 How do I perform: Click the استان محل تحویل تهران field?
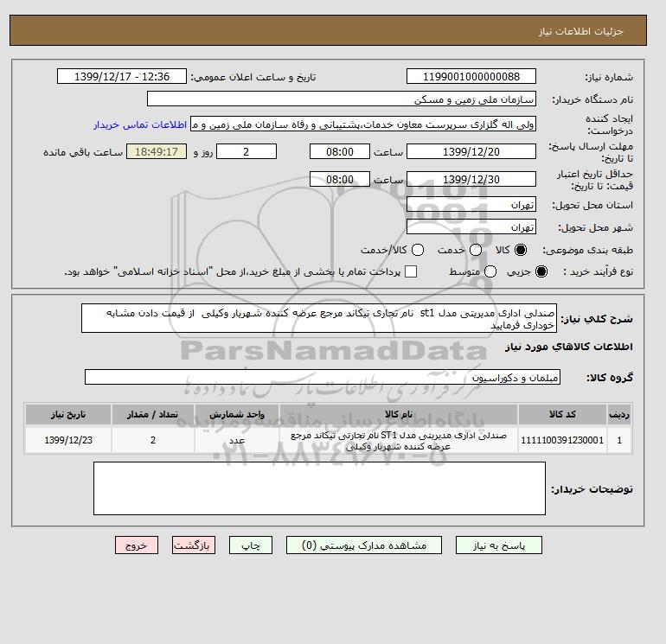[x=471, y=205]
